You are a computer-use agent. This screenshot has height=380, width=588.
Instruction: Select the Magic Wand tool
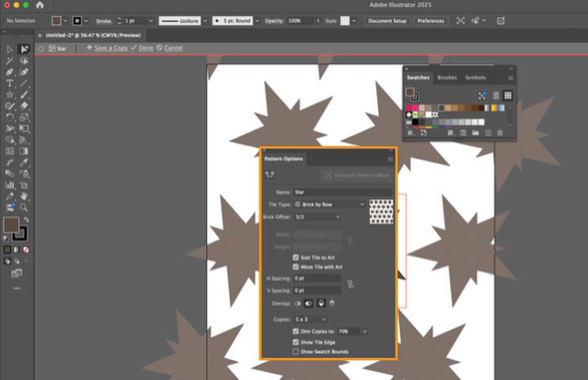(x=10, y=60)
